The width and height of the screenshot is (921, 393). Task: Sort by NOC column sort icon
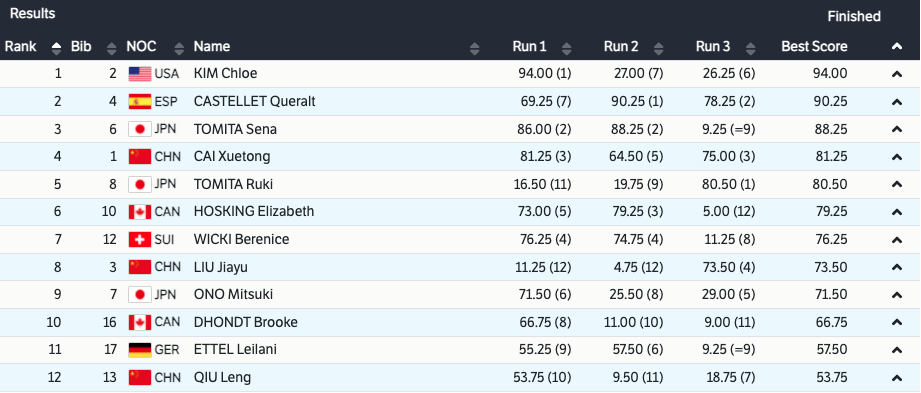point(180,48)
